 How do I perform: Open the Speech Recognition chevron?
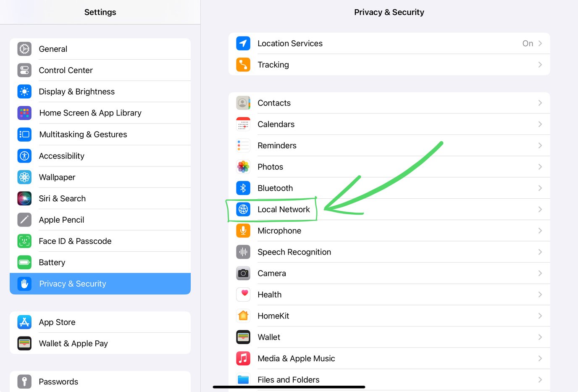tap(540, 252)
